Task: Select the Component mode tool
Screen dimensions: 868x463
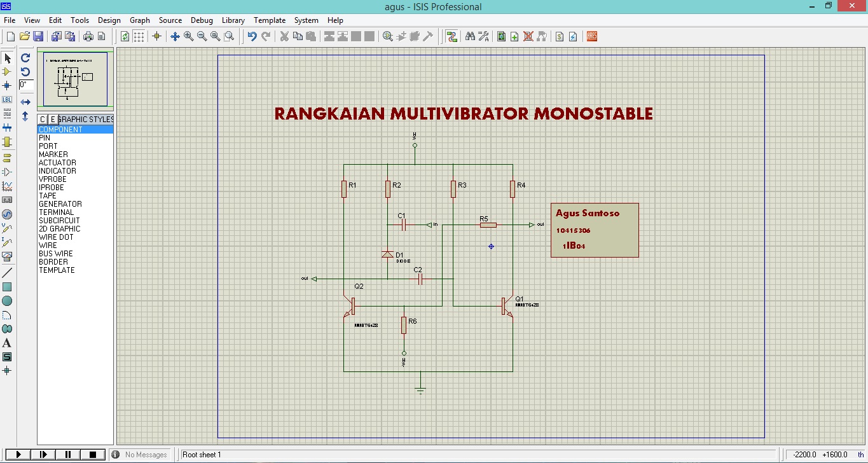Action: (x=7, y=72)
